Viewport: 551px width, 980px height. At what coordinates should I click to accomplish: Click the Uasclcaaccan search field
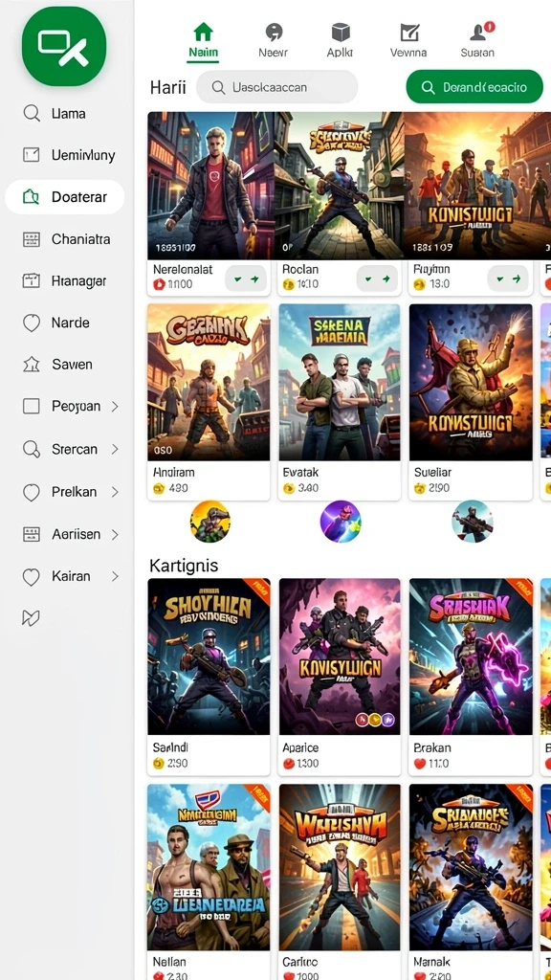(276, 87)
